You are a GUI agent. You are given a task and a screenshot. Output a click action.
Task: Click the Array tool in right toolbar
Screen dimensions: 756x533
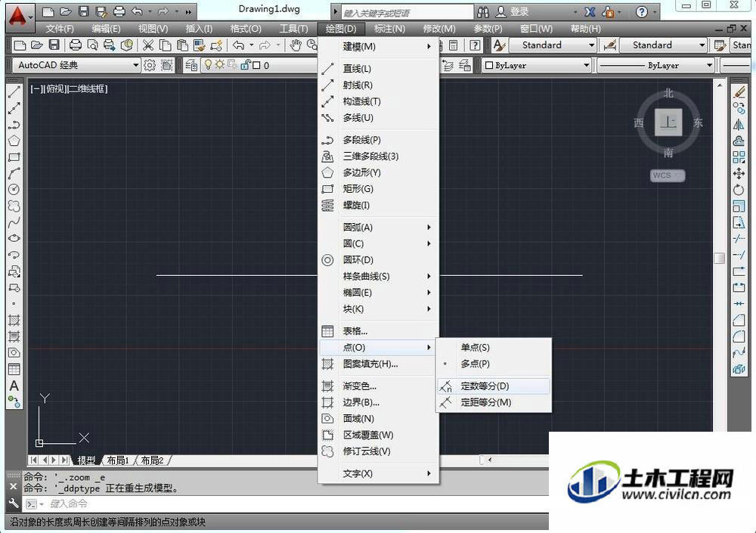coord(739,157)
